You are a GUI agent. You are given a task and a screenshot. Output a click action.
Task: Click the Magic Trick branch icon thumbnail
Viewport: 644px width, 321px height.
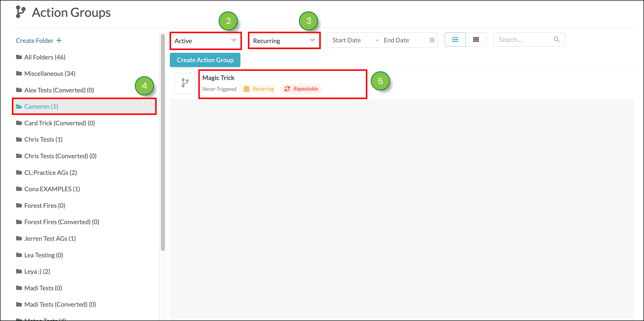pos(185,83)
